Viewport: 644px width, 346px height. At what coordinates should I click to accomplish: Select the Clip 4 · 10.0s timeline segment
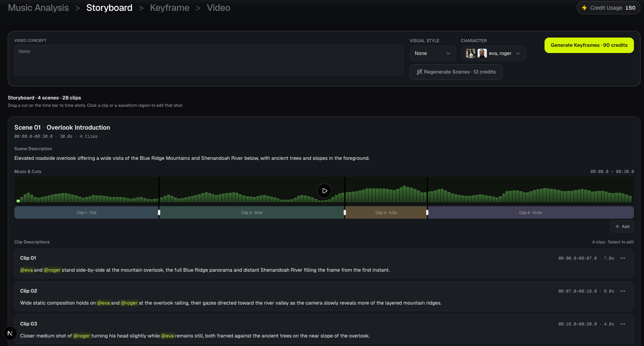click(531, 212)
